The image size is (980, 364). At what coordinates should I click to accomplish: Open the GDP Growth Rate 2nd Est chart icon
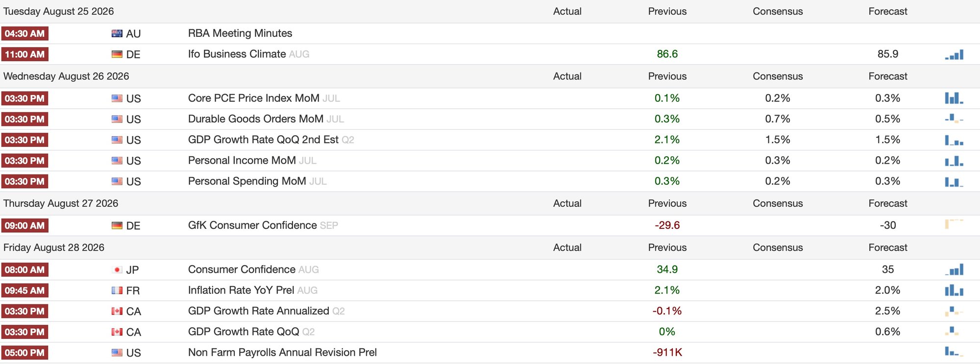(x=954, y=140)
